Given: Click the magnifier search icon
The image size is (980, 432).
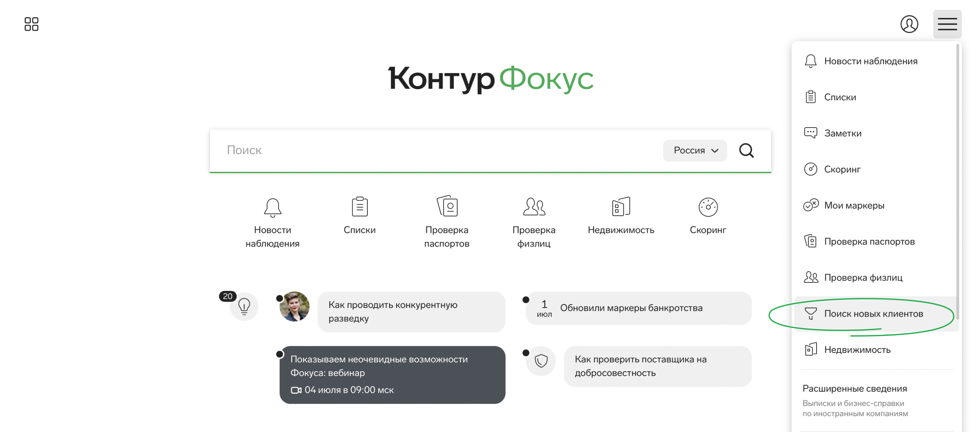Looking at the screenshot, I should (x=746, y=150).
